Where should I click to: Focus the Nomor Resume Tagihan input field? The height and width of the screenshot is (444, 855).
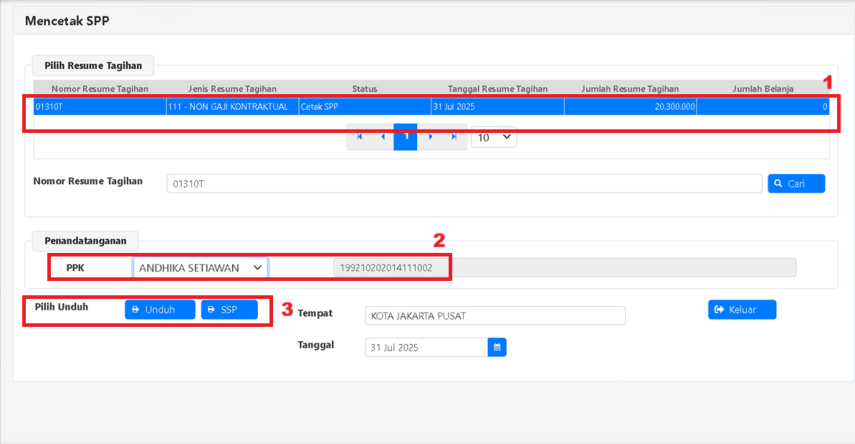(464, 184)
